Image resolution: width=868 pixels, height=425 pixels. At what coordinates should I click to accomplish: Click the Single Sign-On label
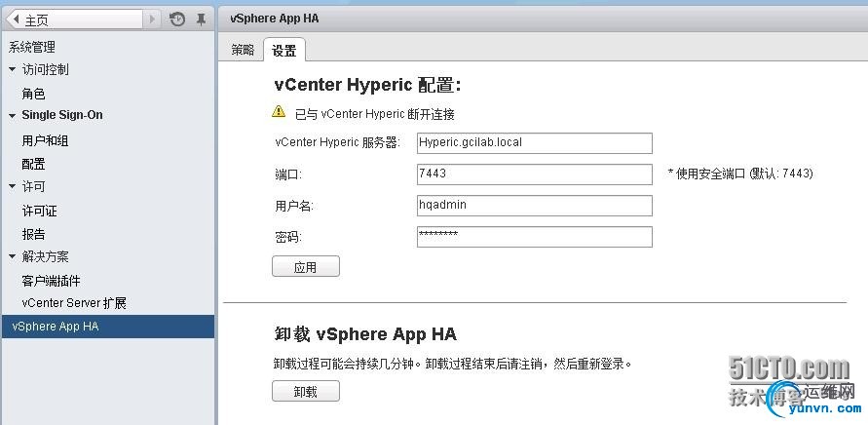(x=62, y=115)
